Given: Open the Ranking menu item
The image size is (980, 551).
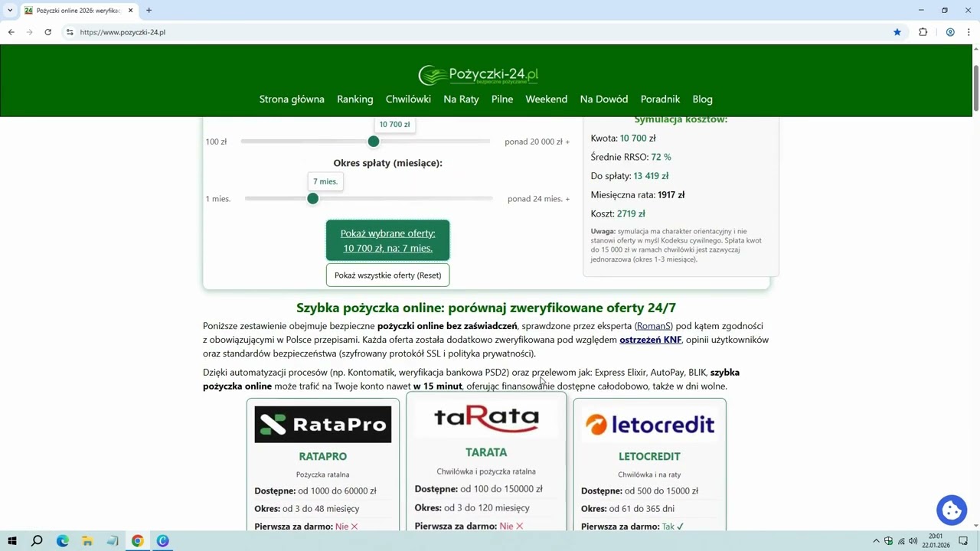Looking at the screenshot, I should pyautogui.click(x=355, y=99).
